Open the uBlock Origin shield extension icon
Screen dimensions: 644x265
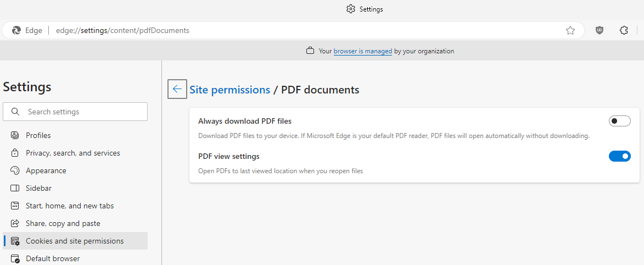coord(600,30)
